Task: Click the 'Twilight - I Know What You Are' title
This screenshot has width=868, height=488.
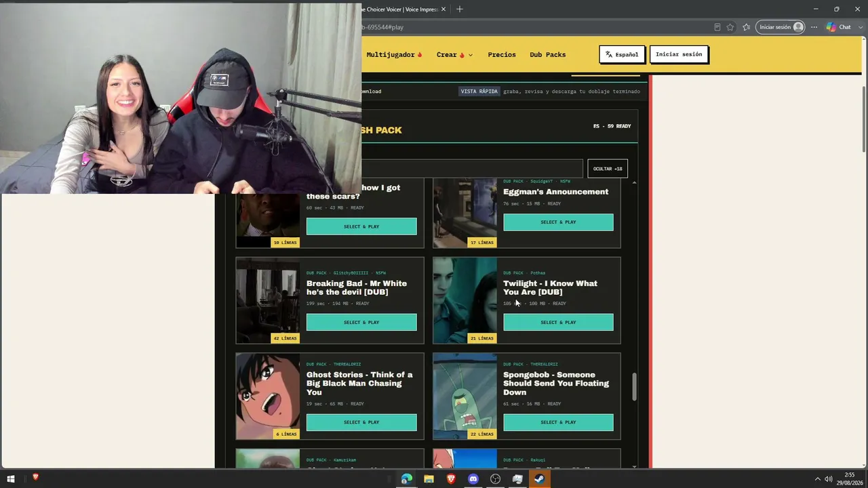Action: click(x=550, y=288)
